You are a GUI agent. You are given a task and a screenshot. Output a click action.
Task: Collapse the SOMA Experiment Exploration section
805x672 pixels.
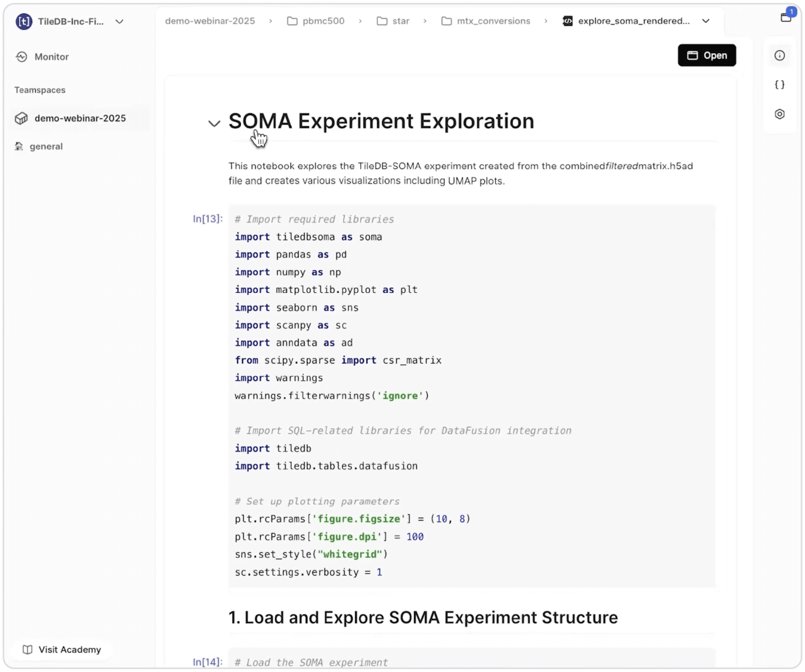pyautogui.click(x=214, y=123)
